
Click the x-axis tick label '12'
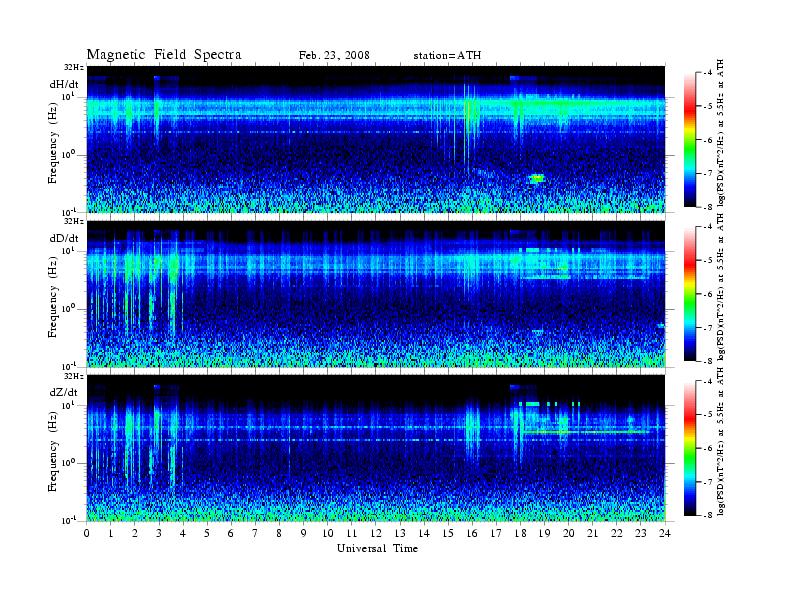[376, 533]
